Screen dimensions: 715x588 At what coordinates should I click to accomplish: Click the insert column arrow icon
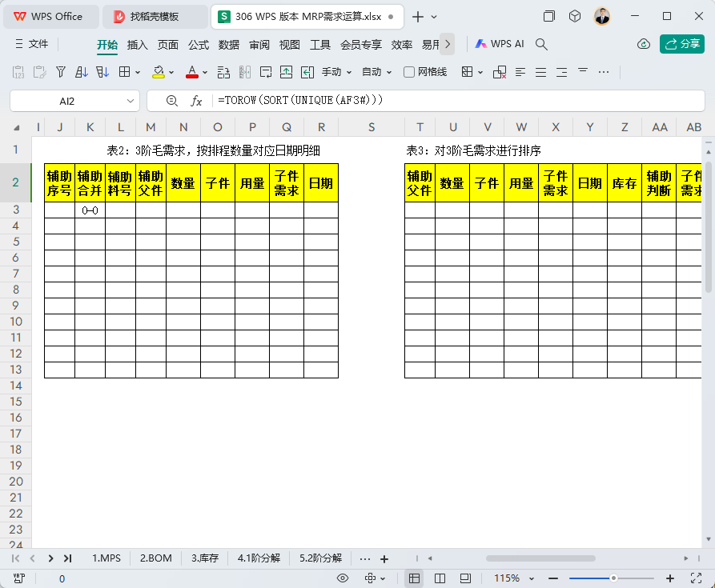coord(307,72)
